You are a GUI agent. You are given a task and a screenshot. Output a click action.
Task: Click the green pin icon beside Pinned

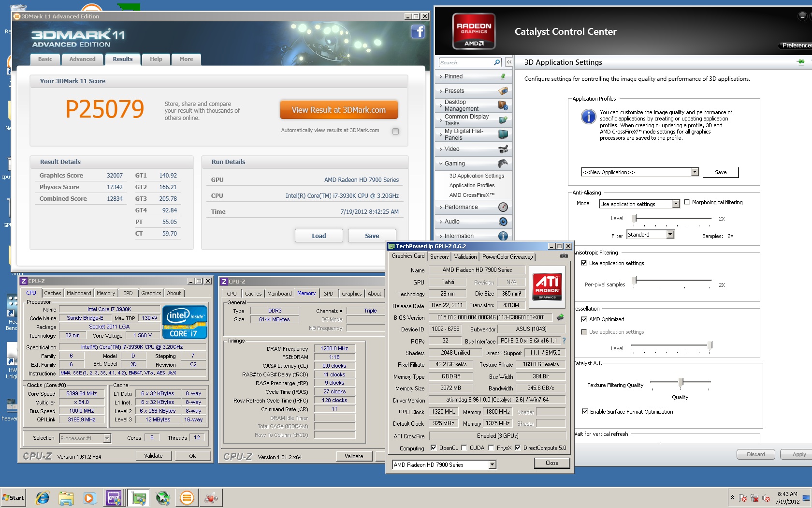pyautogui.click(x=503, y=76)
